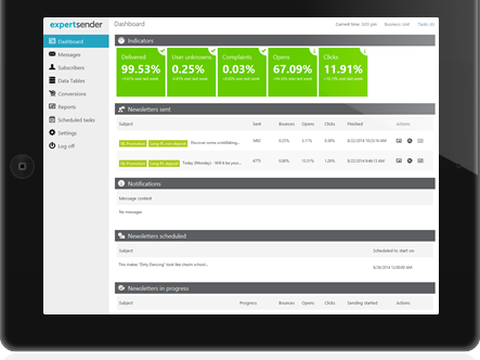Open the Tasks (6) link
The image size is (480, 360).
point(426,24)
